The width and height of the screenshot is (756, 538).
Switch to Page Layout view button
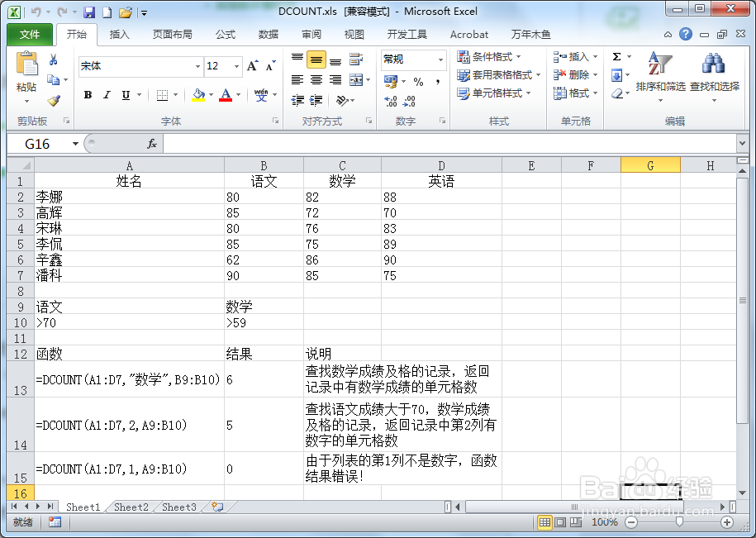tap(560, 522)
